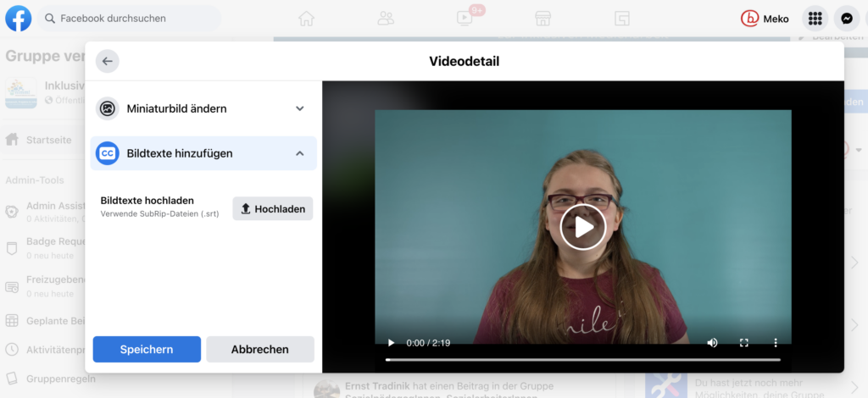Open the Watch video tab icon

coord(465,19)
